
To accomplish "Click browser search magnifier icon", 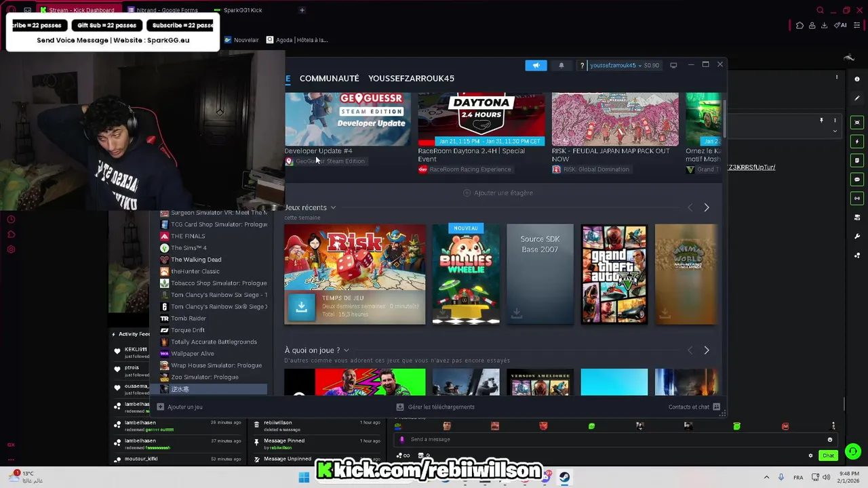I will tap(821, 10).
